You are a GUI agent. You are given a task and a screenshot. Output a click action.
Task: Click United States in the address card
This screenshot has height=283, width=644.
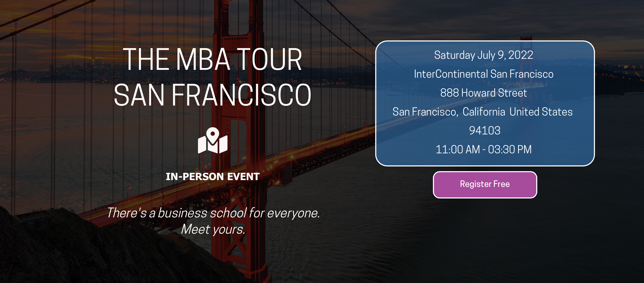pyautogui.click(x=541, y=112)
